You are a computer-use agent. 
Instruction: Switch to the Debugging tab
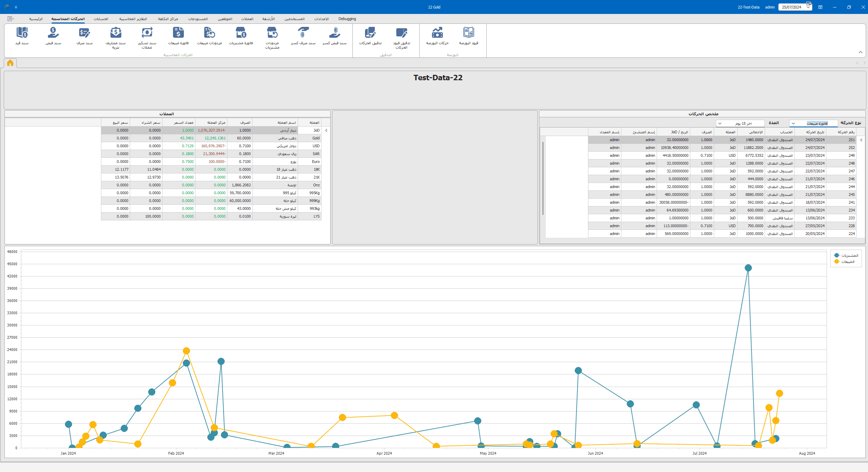coord(347,19)
